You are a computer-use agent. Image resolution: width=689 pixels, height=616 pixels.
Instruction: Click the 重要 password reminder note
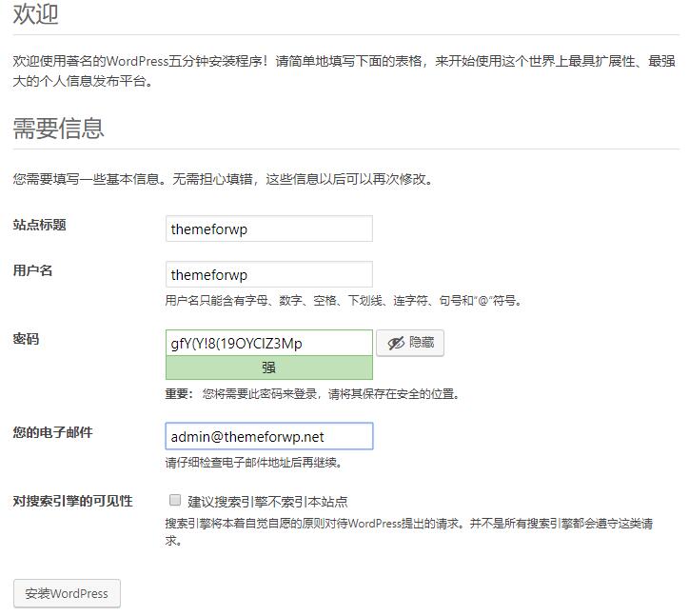312,393
